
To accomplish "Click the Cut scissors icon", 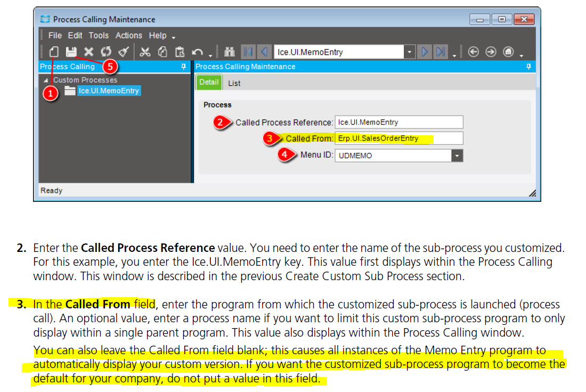I will point(144,52).
